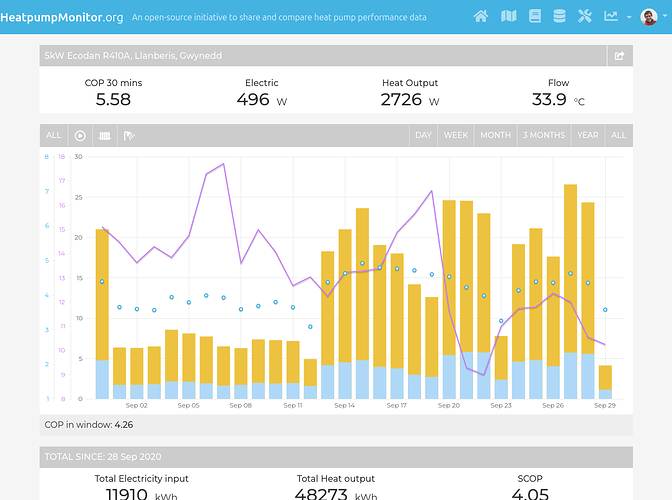Choose the 3 MONTHS range
The width and height of the screenshot is (672, 500).
(543, 135)
